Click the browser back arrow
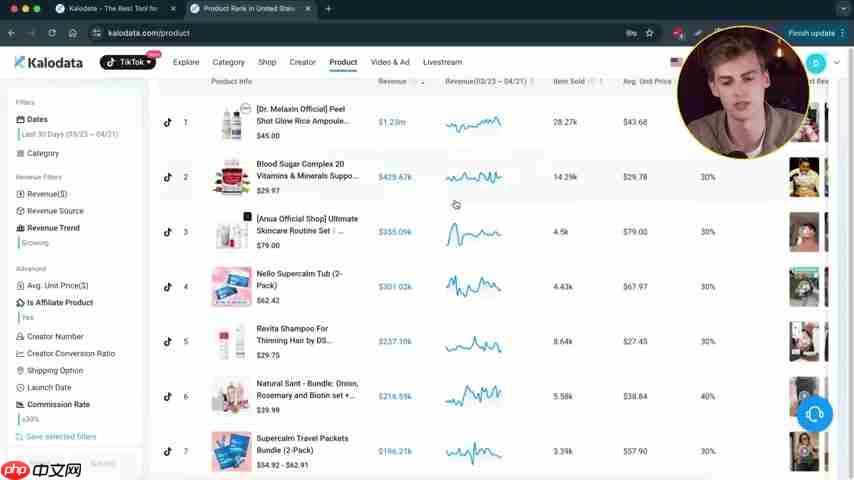Viewport: 854px width, 480px height. point(11,33)
